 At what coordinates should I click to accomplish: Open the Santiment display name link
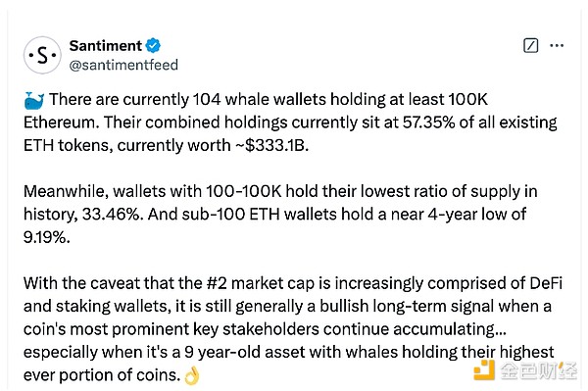106,46
